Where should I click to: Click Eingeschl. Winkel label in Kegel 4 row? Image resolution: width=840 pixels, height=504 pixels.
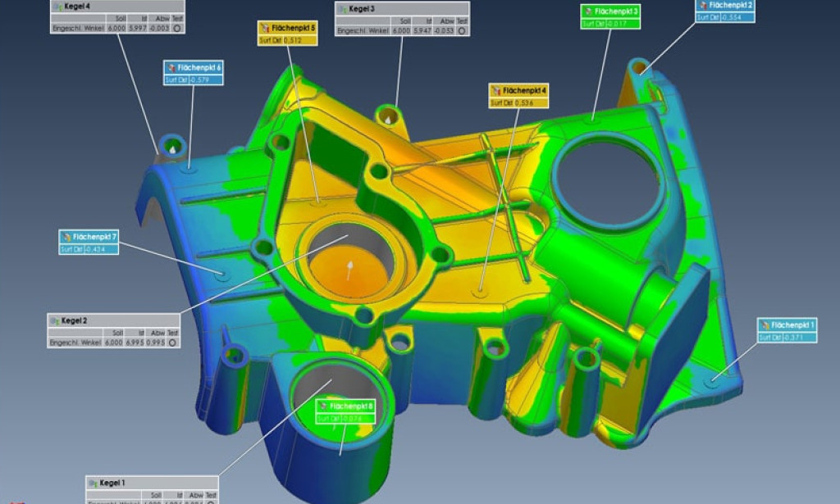click(78, 29)
